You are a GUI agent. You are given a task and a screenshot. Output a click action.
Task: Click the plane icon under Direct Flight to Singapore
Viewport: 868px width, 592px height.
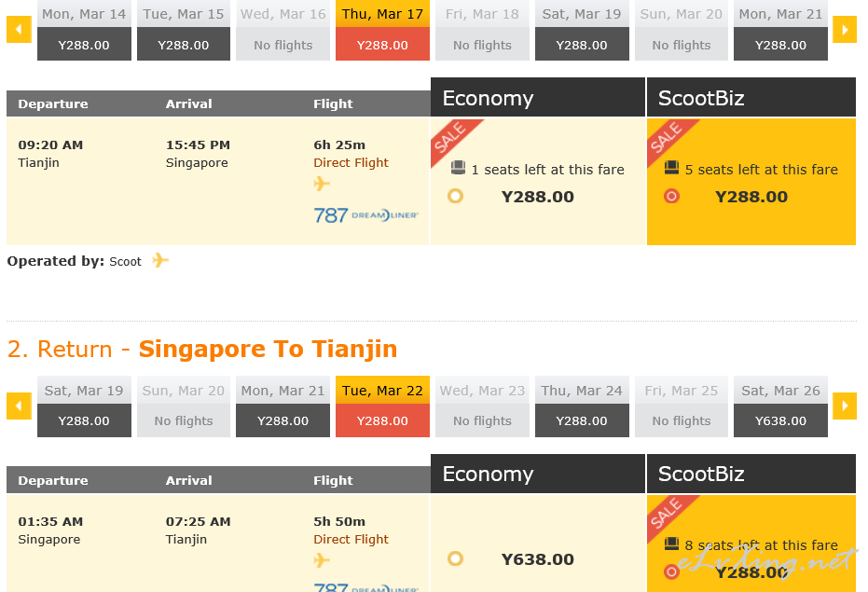(322, 184)
